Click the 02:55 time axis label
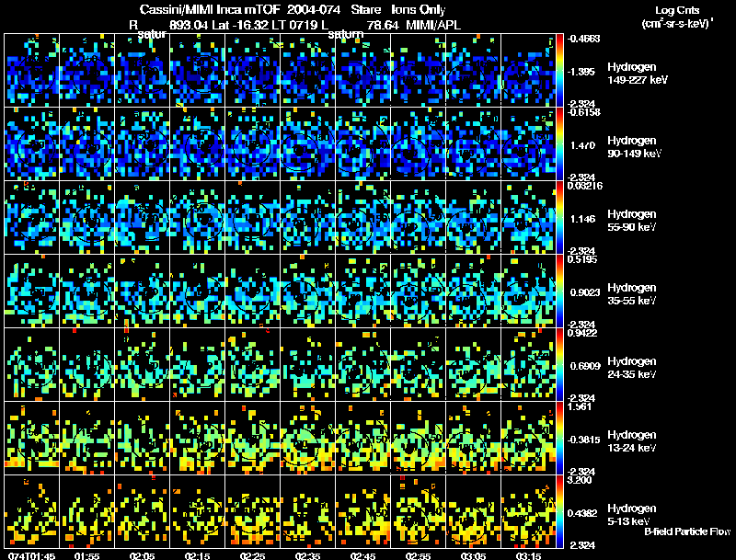The image size is (736, 560). tap(418, 555)
